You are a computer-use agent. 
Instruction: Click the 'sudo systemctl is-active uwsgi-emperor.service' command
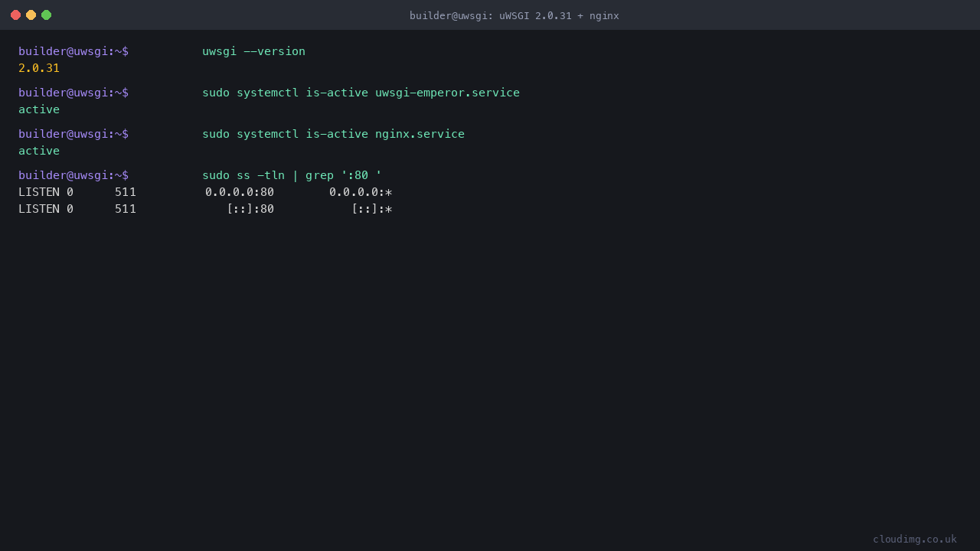click(361, 93)
